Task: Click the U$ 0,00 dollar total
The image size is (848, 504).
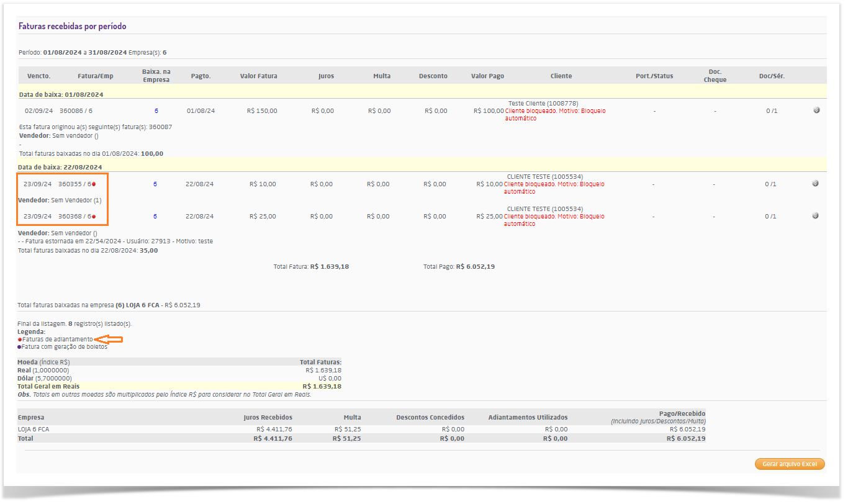Action: 330,378
